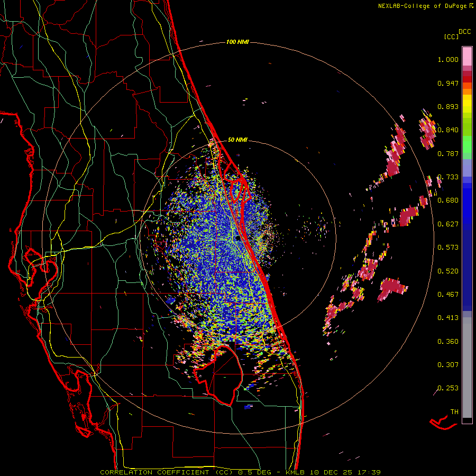Pick the light pink swatch atop the color bar
The width and height of the screenshot is (476, 476).
click(x=467, y=56)
